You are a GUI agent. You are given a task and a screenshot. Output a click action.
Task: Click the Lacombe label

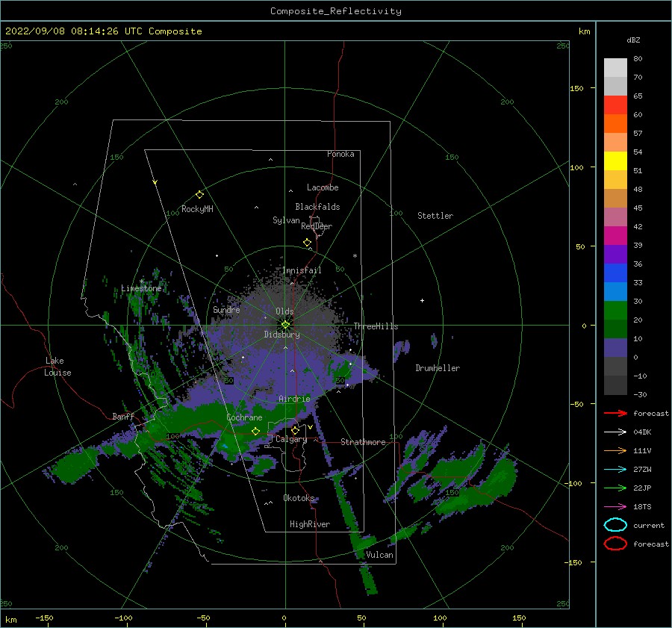point(323,187)
